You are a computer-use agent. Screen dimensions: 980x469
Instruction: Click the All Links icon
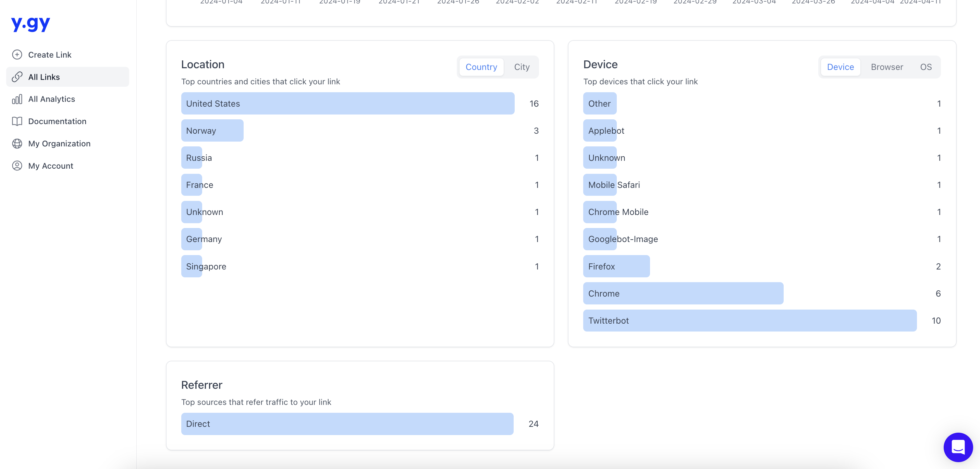[17, 76]
